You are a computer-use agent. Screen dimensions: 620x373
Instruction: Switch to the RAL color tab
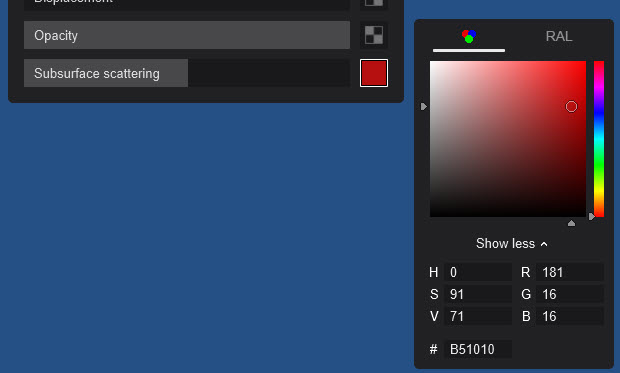point(559,36)
